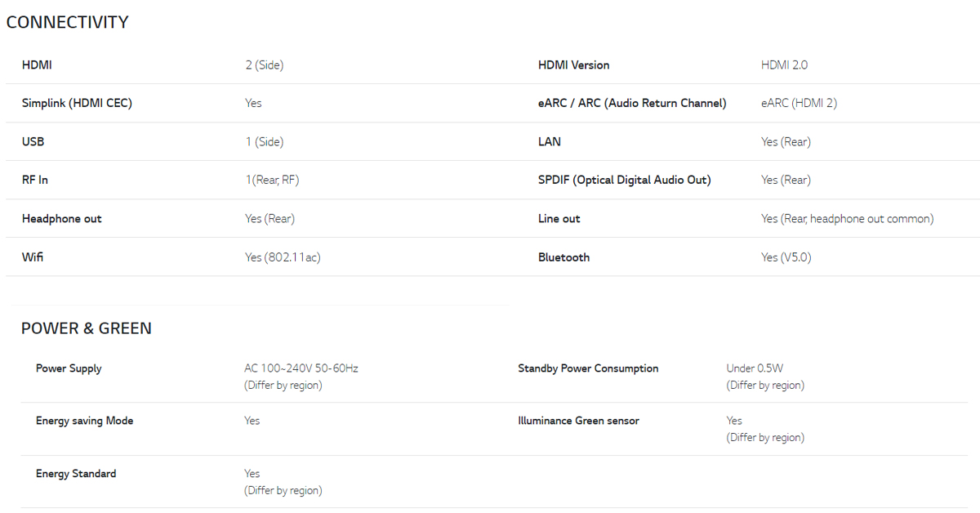The height and width of the screenshot is (513, 980).
Task: Click the Bluetooth 'Yes (V5.0)' value
Action: pos(786,257)
